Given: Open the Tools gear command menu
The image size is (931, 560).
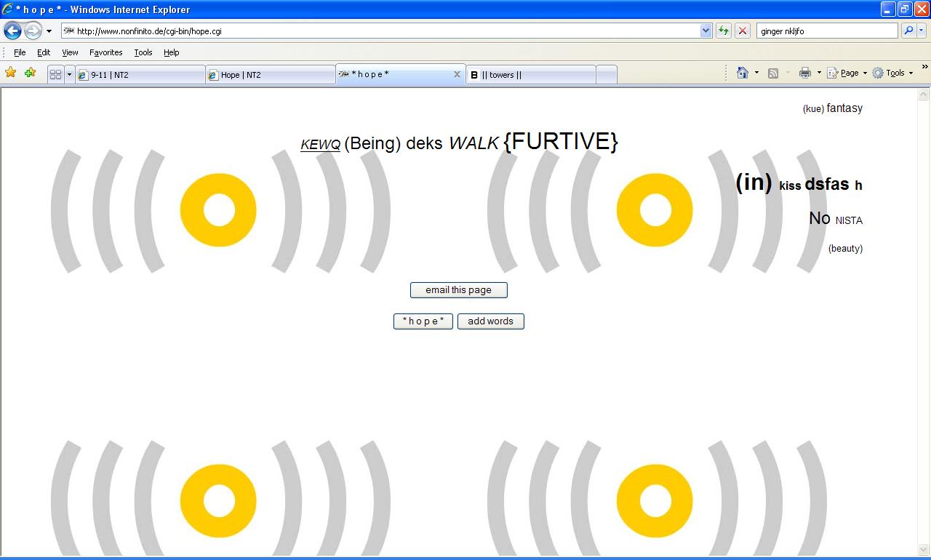Looking at the screenshot, I should 892,73.
